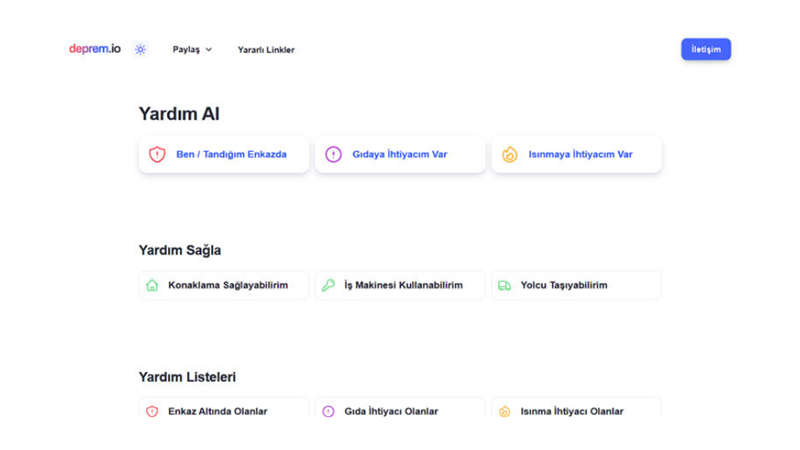Open Konaklama Sağlayabilirim form

coord(228,285)
